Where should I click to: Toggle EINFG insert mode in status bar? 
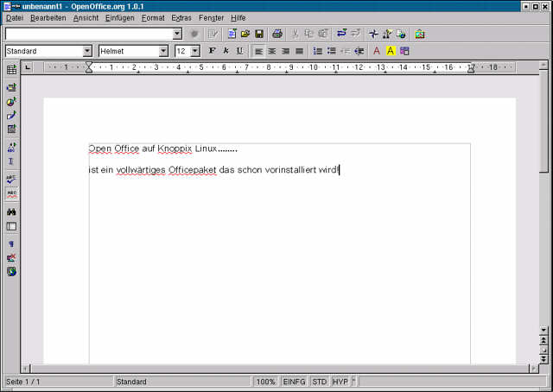[294, 381]
